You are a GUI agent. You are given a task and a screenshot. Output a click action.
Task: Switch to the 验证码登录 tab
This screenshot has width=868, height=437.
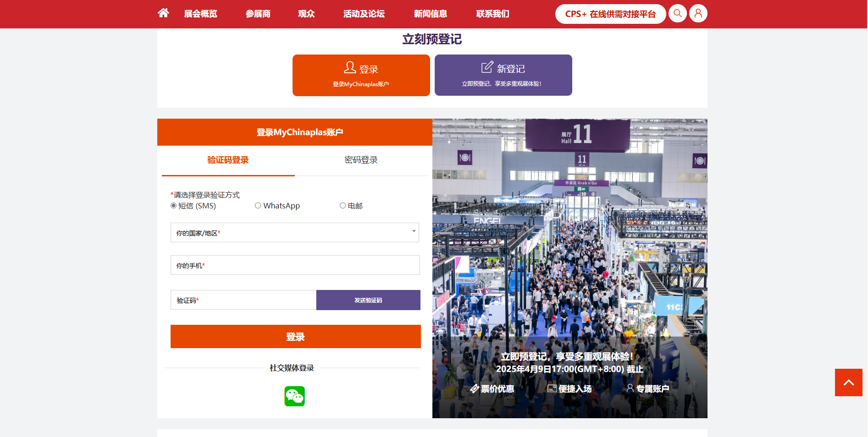point(228,160)
